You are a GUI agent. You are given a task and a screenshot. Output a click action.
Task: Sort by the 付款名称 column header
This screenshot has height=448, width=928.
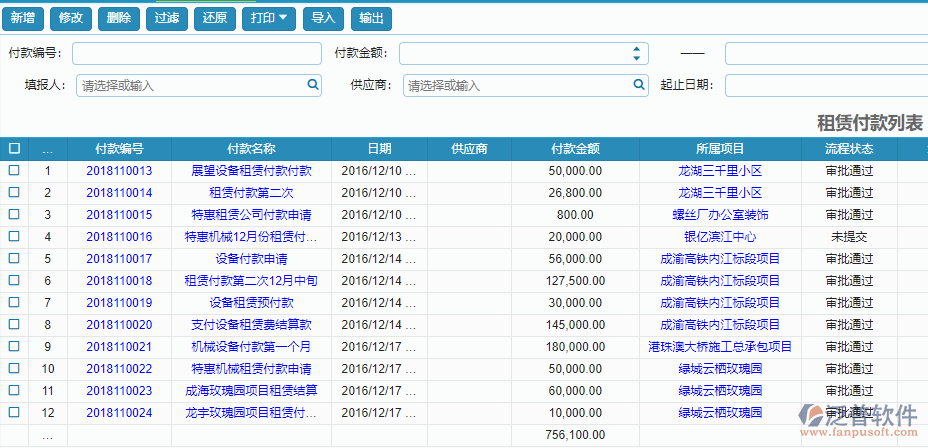click(252, 149)
